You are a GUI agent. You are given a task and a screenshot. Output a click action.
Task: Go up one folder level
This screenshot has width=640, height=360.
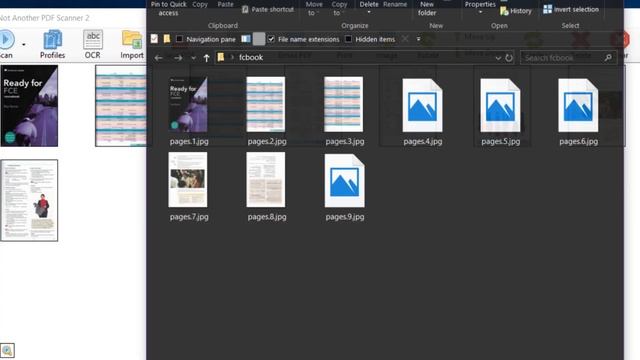(207, 58)
